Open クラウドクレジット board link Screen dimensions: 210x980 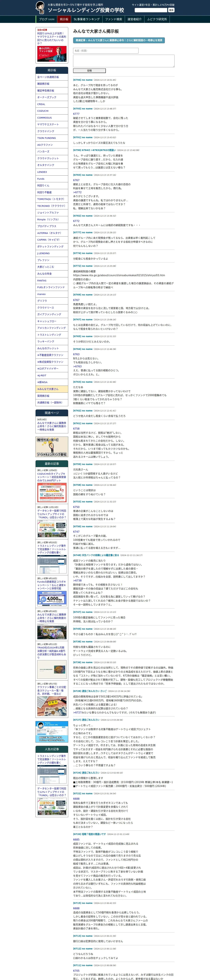point(52,158)
